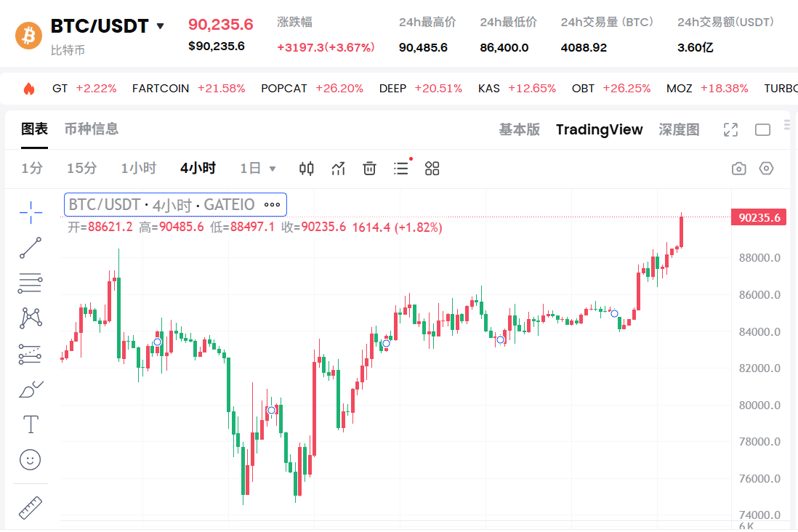This screenshot has height=532, width=798.
Task: Enter fullscreen chart with expand icon
Action: tap(731, 130)
